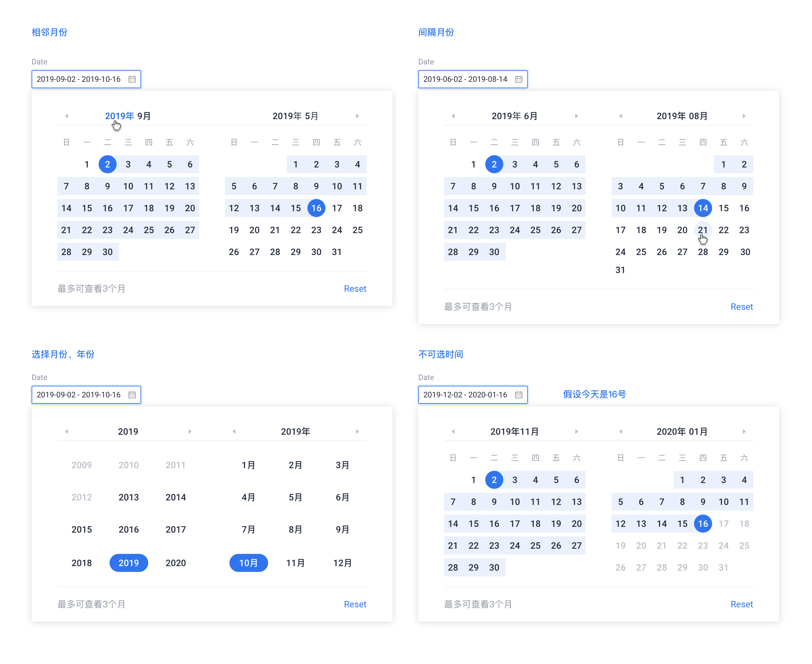Click previous arrow beside 2019年11月

coord(453,432)
